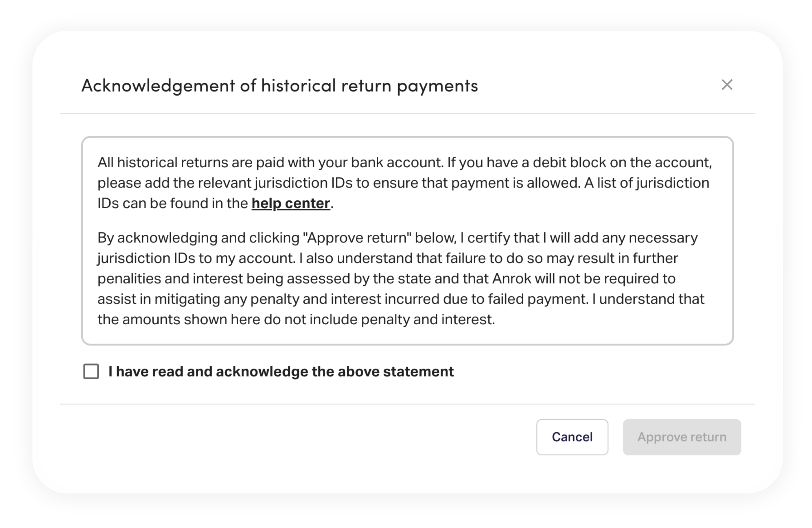The image size is (812, 528).
Task: Open the help center link
Action: coord(291,203)
